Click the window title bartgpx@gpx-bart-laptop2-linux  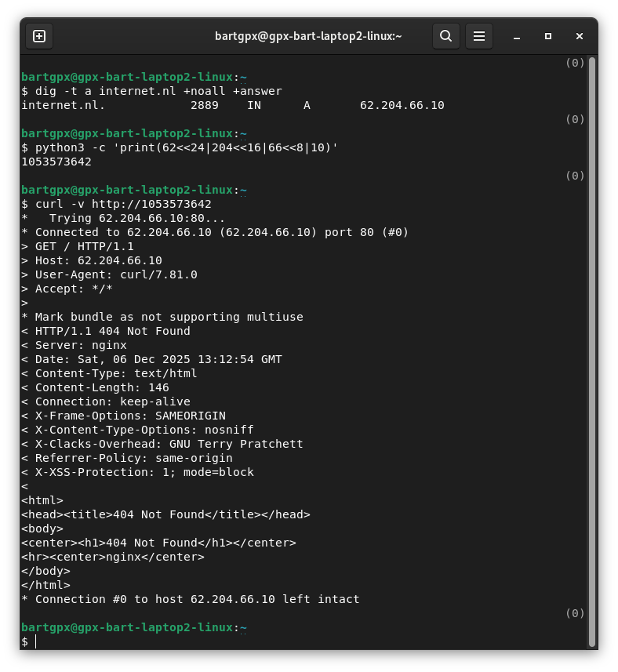pos(308,36)
